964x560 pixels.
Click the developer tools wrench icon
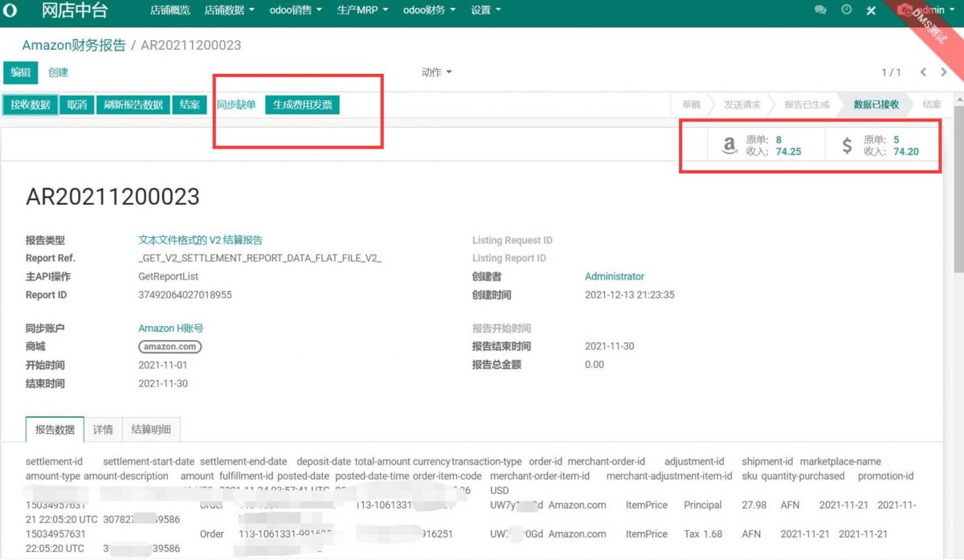pos(871,10)
